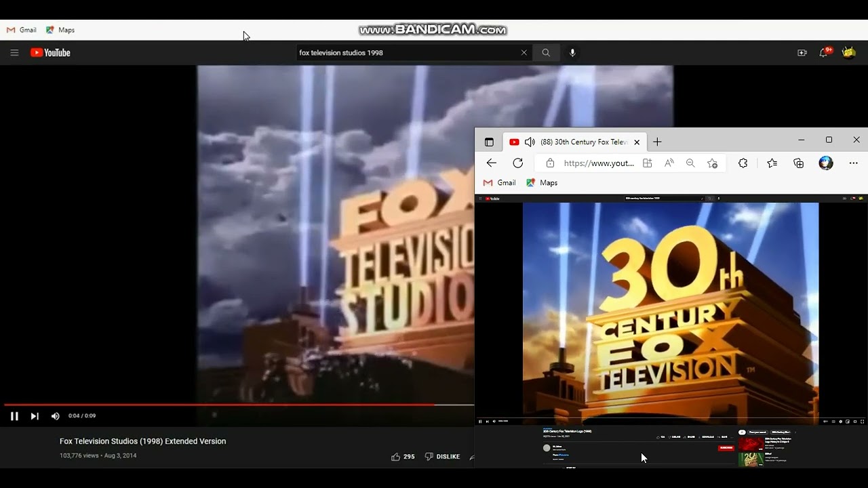The height and width of the screenshot is (488, 868).
Task: Open the Edge Favorites list
Action: (x=772, y=163)
